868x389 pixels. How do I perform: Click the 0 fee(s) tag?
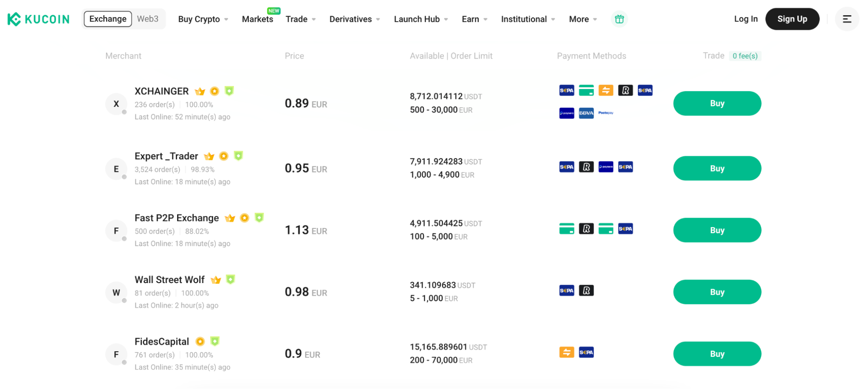pyautogui.click(x=745, y=56)
